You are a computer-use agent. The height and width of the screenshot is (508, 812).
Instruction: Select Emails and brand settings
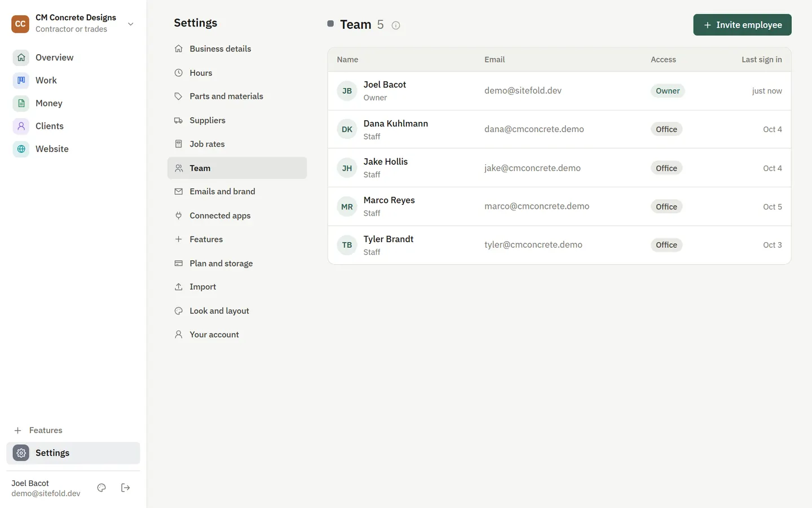pos(237,191)
